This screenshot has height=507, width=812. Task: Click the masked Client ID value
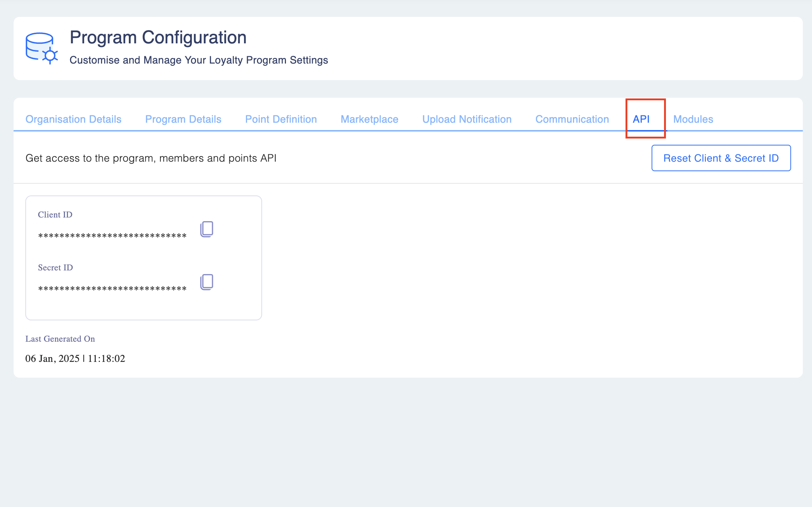coord(112,236)
